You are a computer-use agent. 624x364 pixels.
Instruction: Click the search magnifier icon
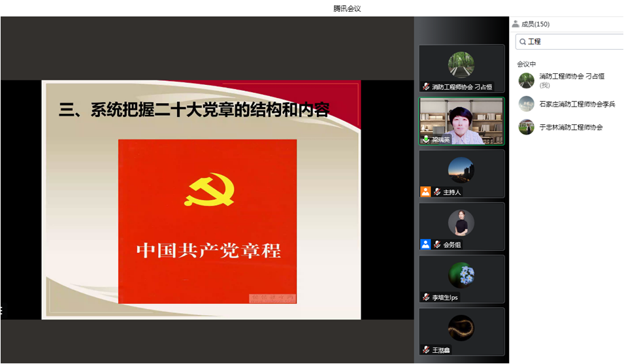pyautogui.click(x=523, y=42)
